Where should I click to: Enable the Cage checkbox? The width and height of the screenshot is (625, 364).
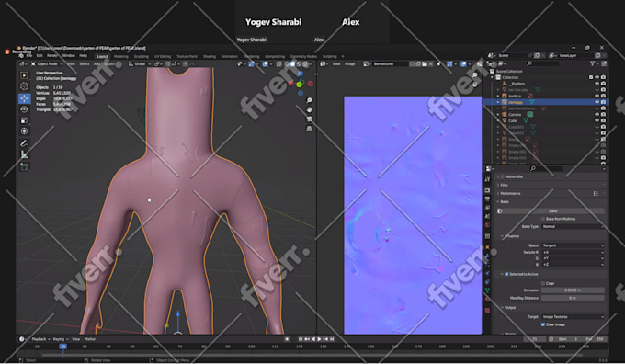pyautogui.click(x=543, y=283)
